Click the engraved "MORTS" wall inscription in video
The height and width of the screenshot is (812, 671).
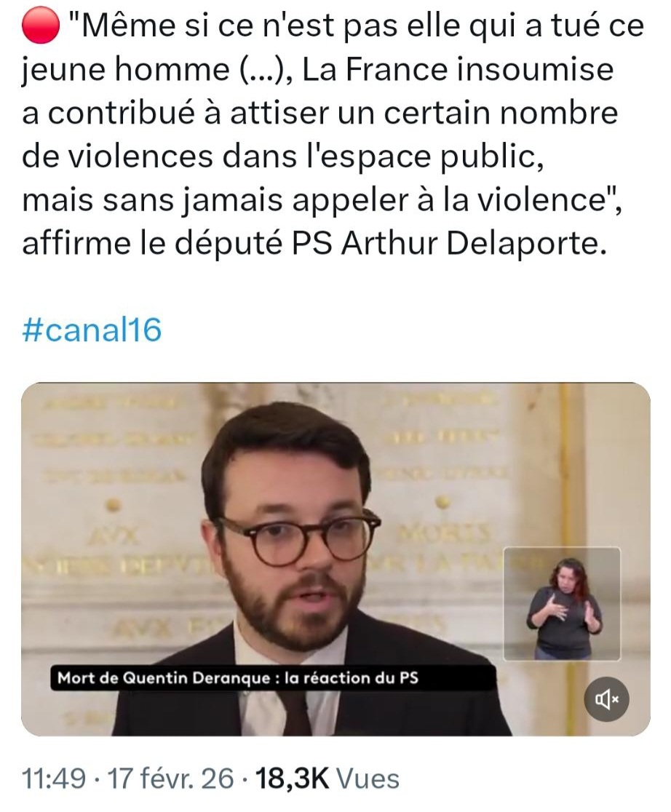pos(443,533)
